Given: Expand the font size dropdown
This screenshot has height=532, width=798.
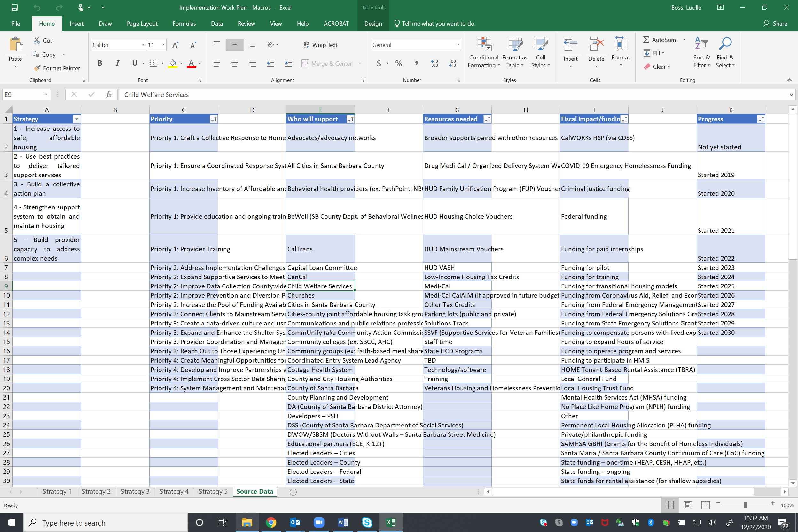Looking at the screenshot, I should tap(164, 45).
